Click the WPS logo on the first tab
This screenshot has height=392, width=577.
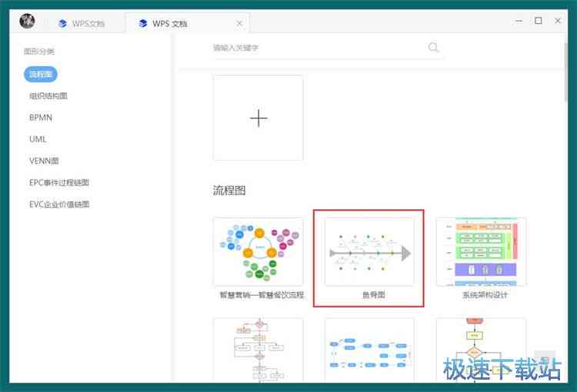[62, 24]
